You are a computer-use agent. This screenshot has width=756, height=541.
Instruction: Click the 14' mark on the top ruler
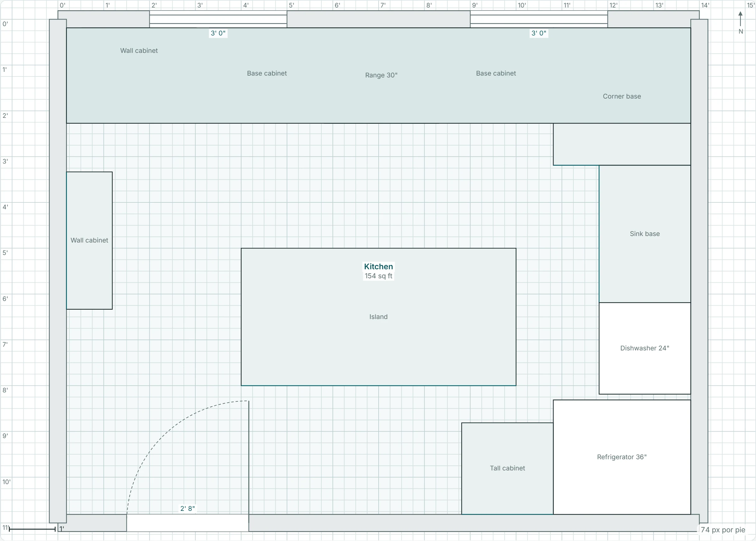pyautogui.click(x=705, y=5)
